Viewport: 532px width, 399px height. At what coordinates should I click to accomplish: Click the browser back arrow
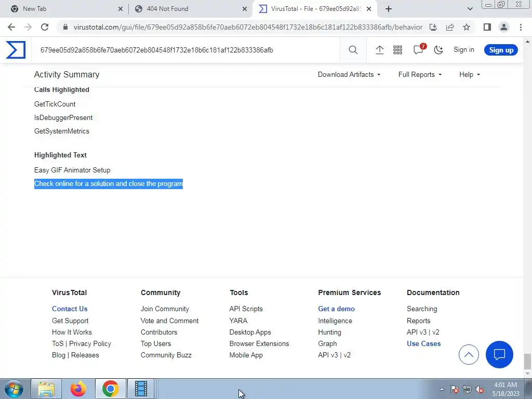point(11,27)
